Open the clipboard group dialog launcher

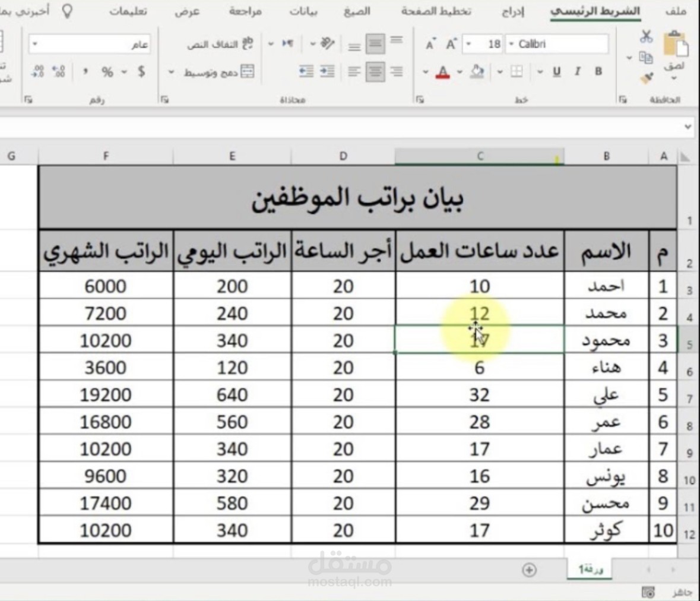click(622, 100)
